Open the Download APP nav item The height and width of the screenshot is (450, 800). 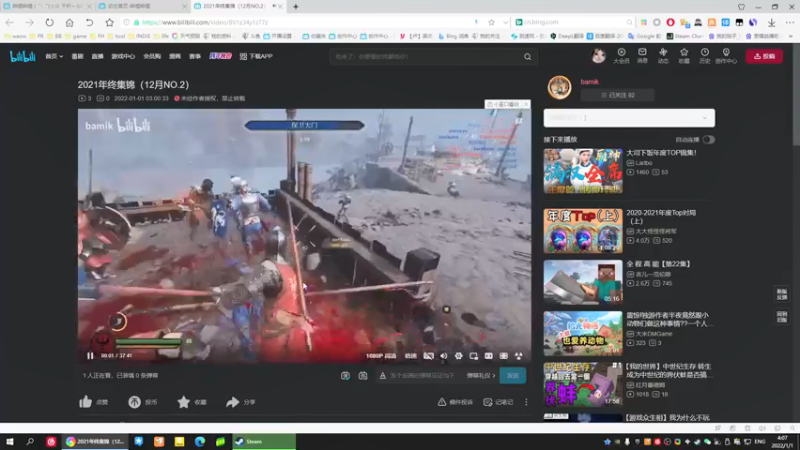point(256,56)
